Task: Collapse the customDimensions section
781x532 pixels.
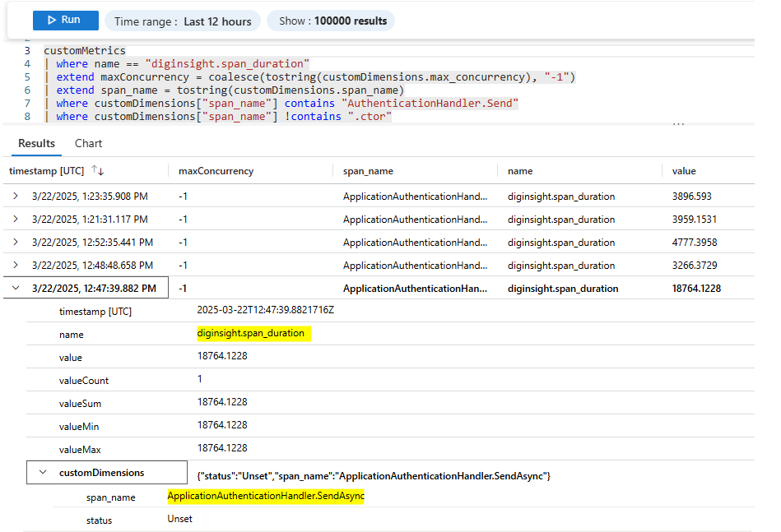Action: coord(42,473)
